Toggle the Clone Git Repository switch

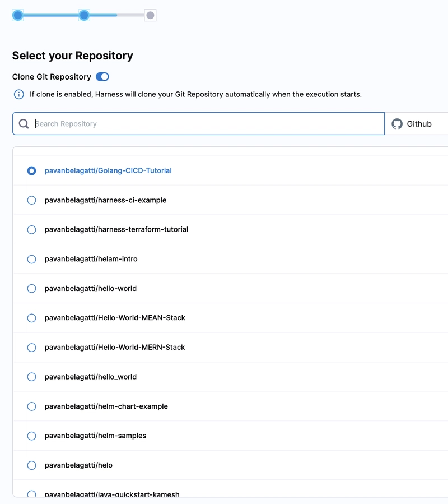(x=102, y=77)
